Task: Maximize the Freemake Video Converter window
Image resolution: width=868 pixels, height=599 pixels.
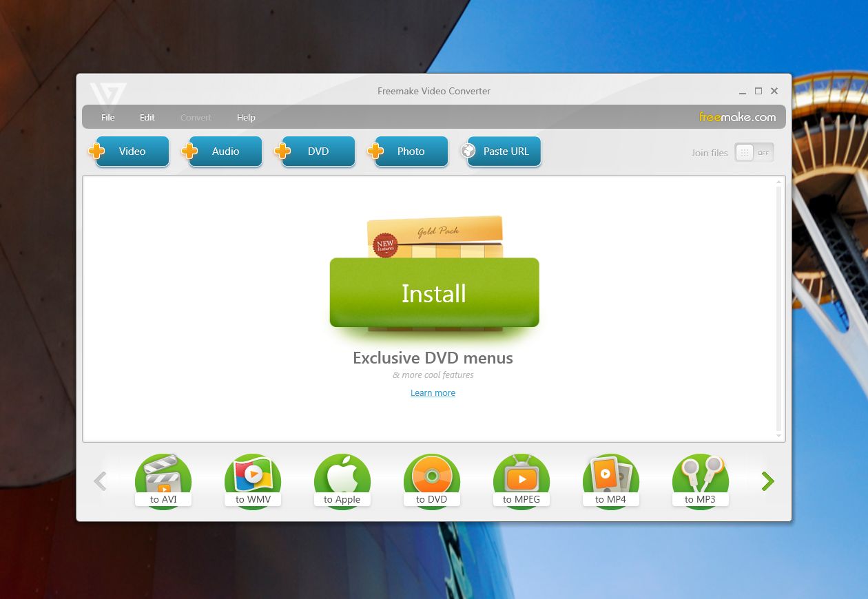Action: [758, 91]
